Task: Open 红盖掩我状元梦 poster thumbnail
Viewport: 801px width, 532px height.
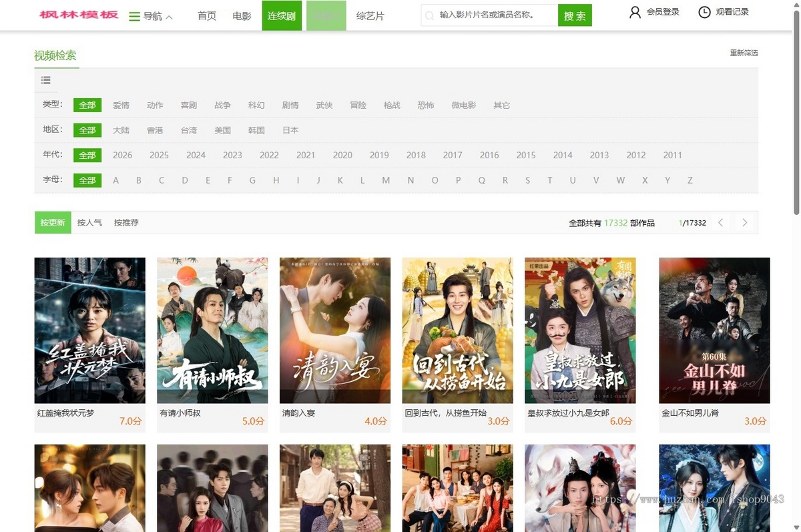Action: (x=90, y=330)
